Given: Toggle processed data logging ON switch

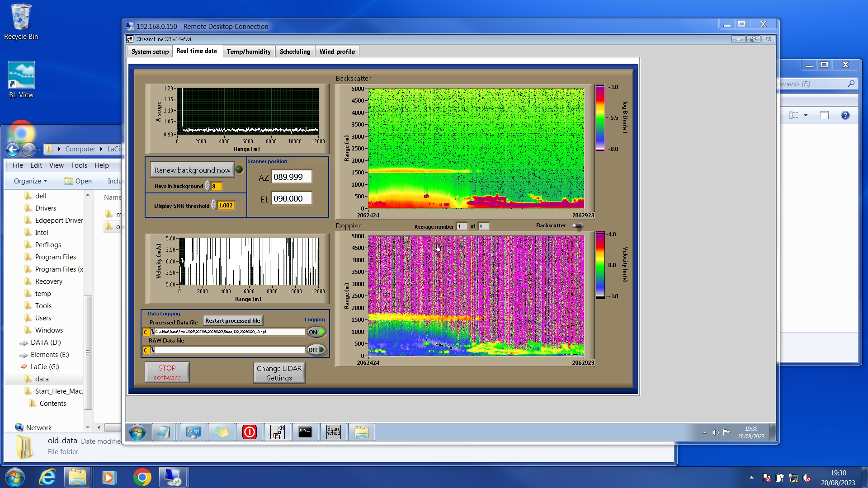Looking at the screenshot, I should (x=316, y=332).
